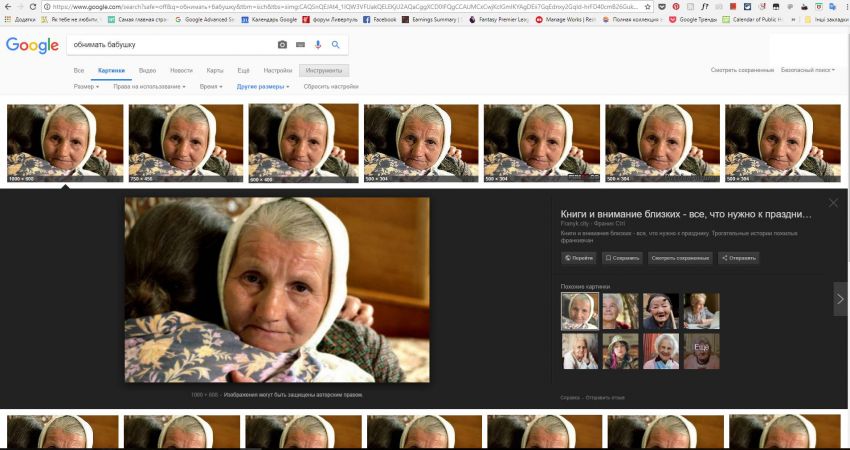Start a search by image with camera icon
Screen dimensions: 850x450
pos(282,45)
